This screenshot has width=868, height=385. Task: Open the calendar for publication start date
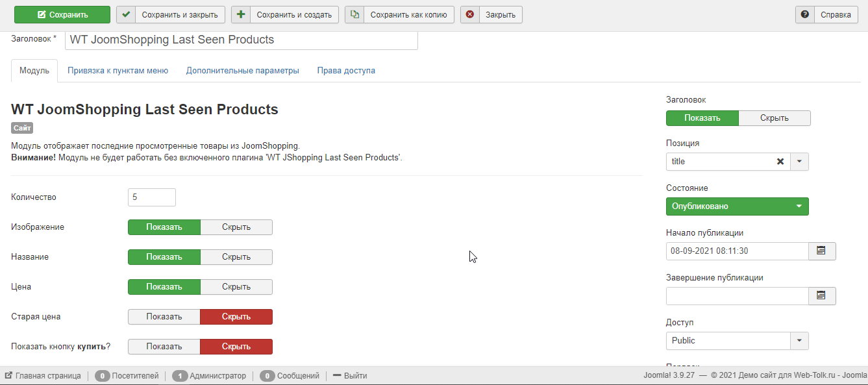pos(821,251)
